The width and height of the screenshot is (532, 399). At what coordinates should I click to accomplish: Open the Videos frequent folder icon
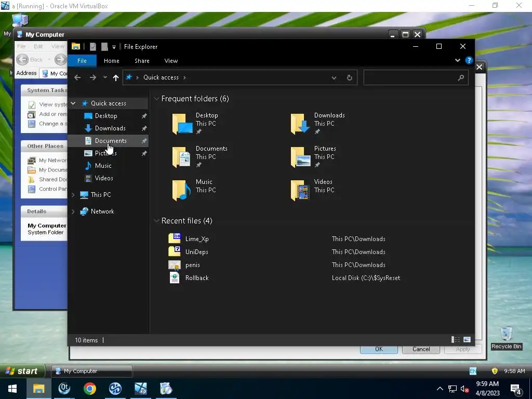[x=300, y=190]
